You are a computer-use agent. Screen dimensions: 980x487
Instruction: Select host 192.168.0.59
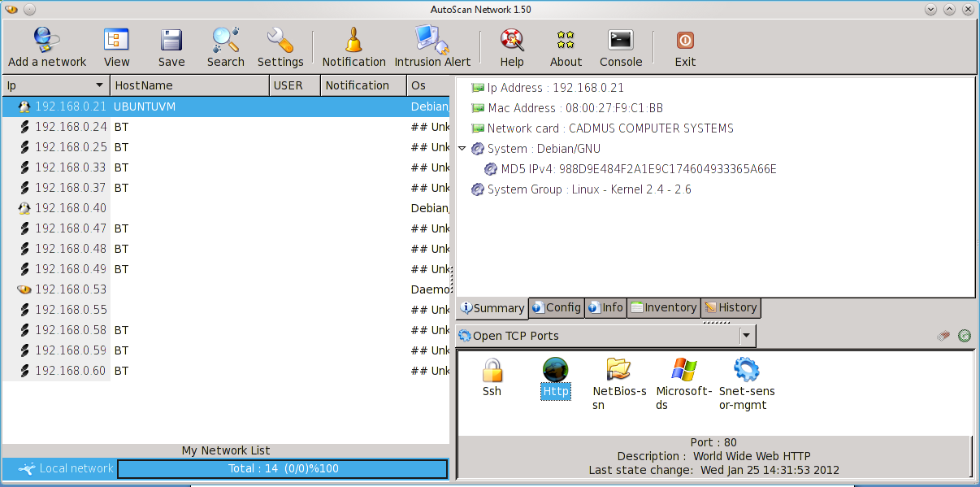click(x=226, y=350)
